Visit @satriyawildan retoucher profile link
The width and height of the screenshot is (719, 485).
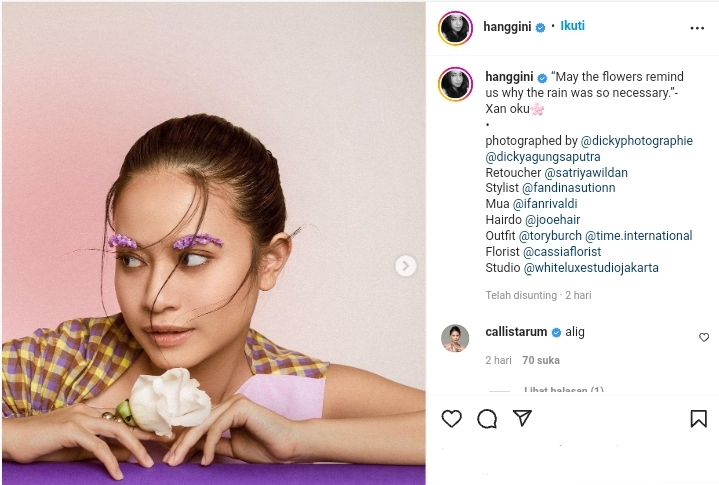(x=586, y=173)
